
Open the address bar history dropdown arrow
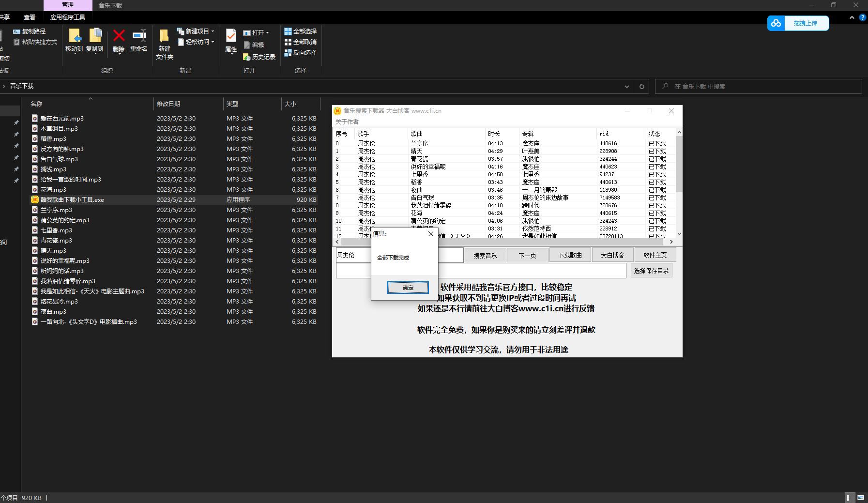tap(627, 87)
